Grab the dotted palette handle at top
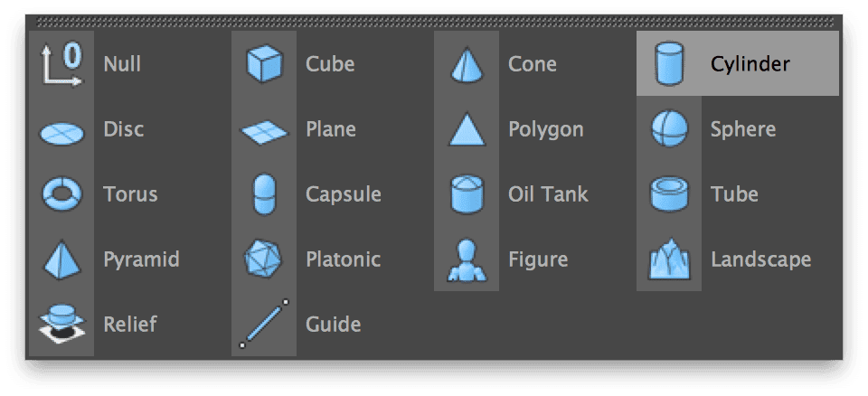The width and height of the screenshot is (868, 396). click(434, 22)
